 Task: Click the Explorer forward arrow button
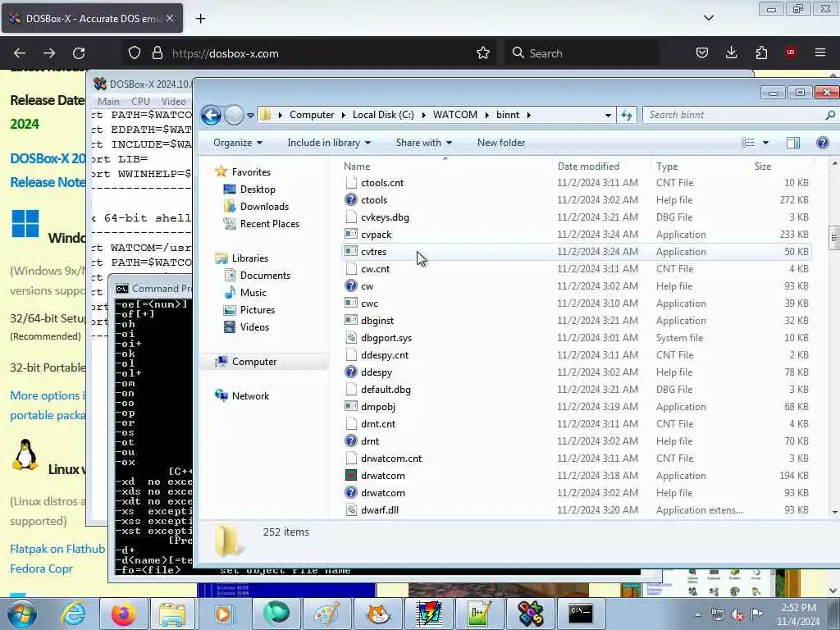[234, 115]
